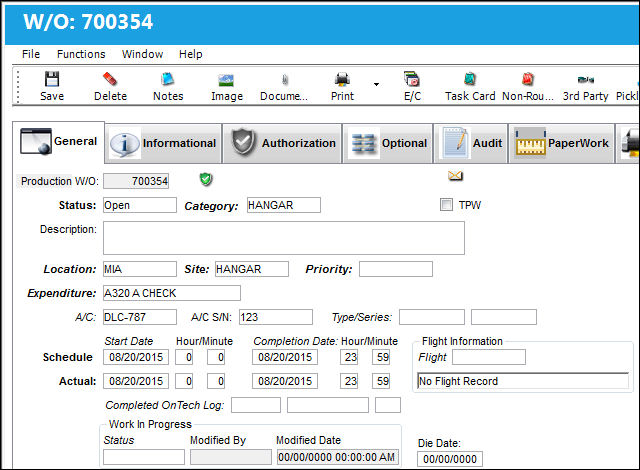Viewport: 640px width, 470px height.
Task: Click the Schedule completion minute 59 field
Action: (381, 357)
